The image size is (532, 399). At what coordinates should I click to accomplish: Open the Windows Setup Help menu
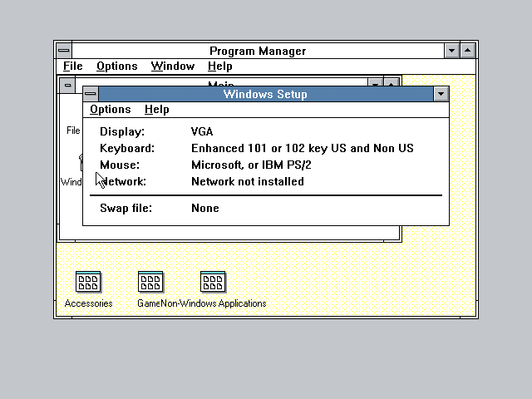tap(157, 110)
